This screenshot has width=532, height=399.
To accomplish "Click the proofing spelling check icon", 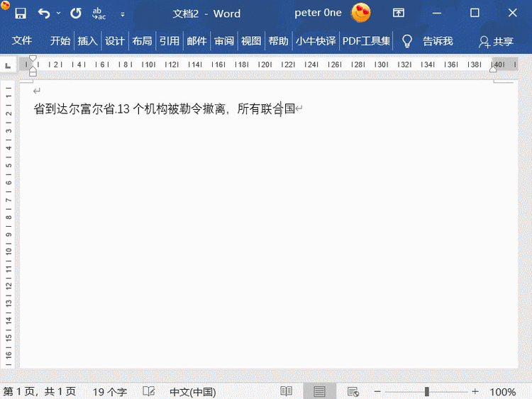I will tap(149, 391).
